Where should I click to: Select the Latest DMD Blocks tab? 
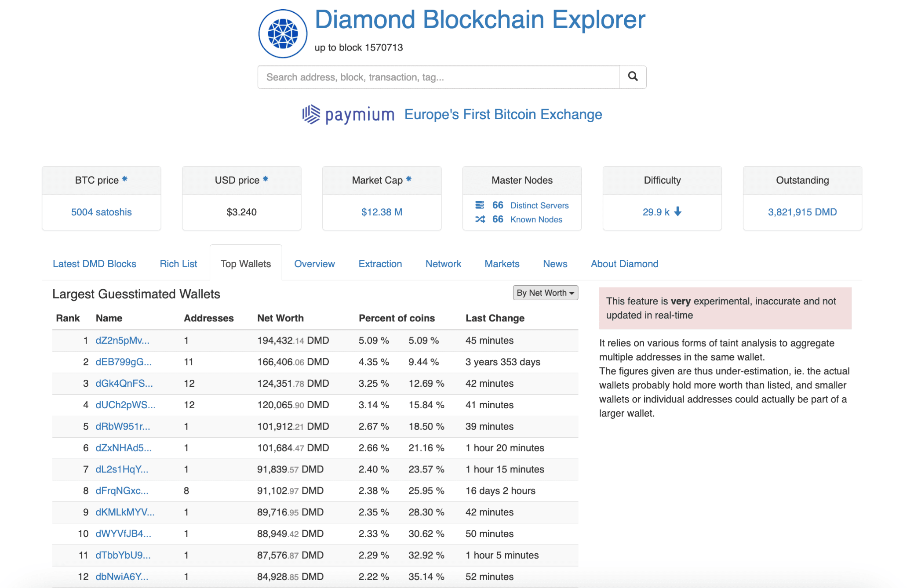click(95, 264)
